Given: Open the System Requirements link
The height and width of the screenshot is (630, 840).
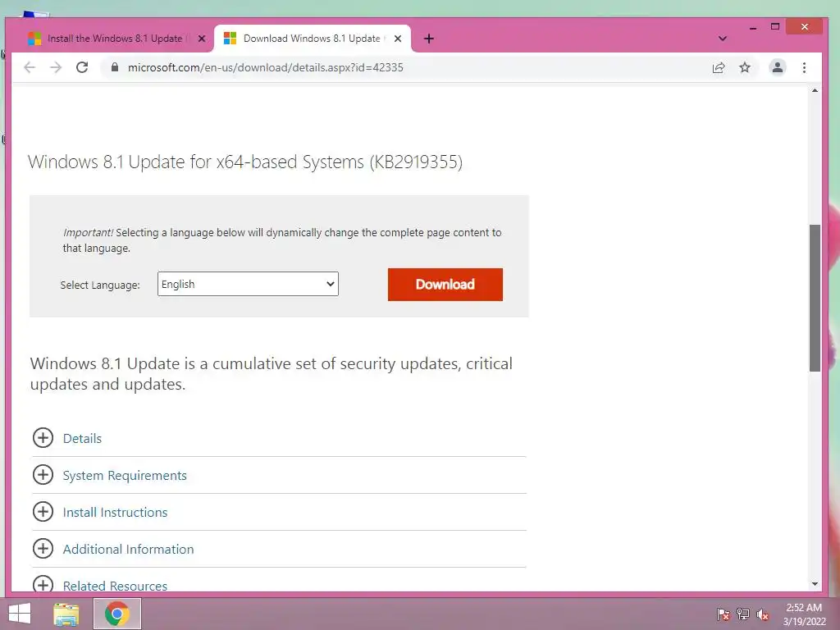Looking at the screenshot, I should coord(125,476).
